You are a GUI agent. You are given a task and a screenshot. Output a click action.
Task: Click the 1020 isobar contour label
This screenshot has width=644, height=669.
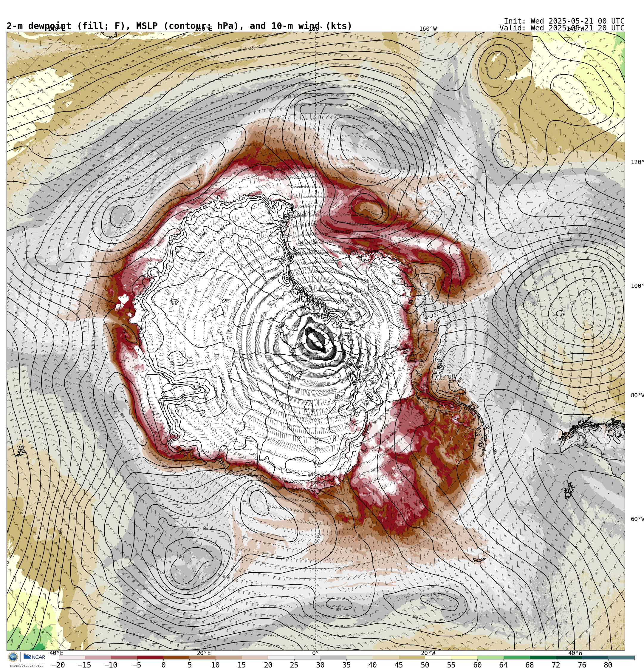coord(40,91)
